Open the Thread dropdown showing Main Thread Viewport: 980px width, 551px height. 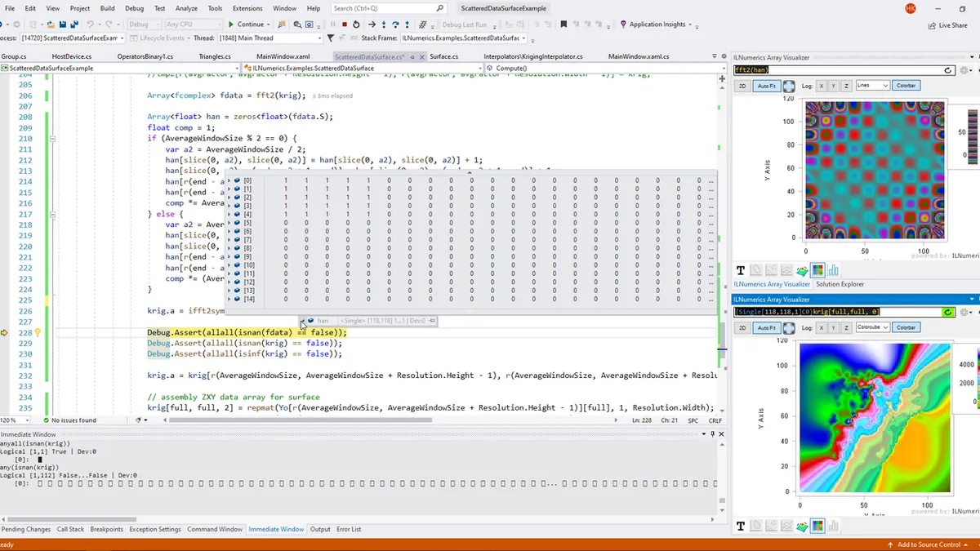click(270, 38)
